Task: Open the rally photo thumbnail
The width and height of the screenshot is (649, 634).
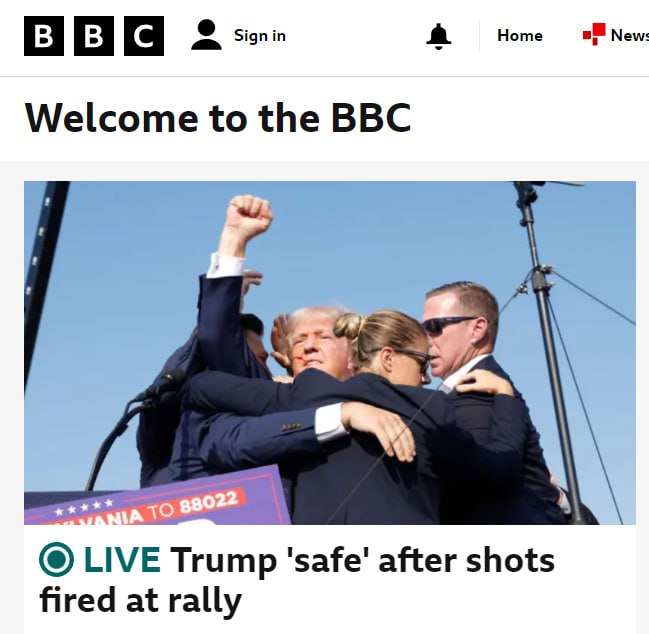Action: [x=330, y=353]
